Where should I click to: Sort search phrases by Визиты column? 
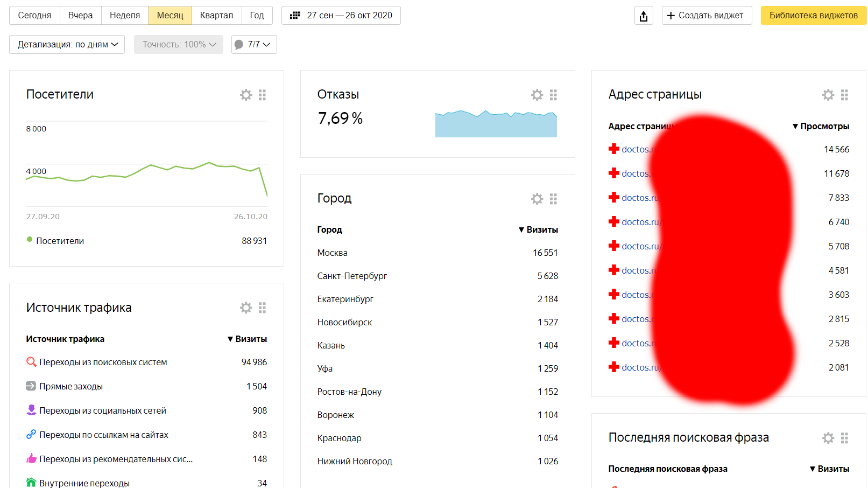point(829,469)
